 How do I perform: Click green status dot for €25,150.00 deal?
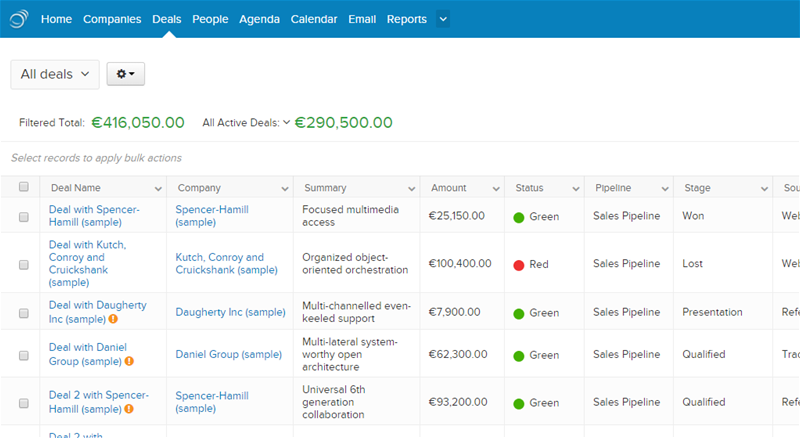(519, 216)
